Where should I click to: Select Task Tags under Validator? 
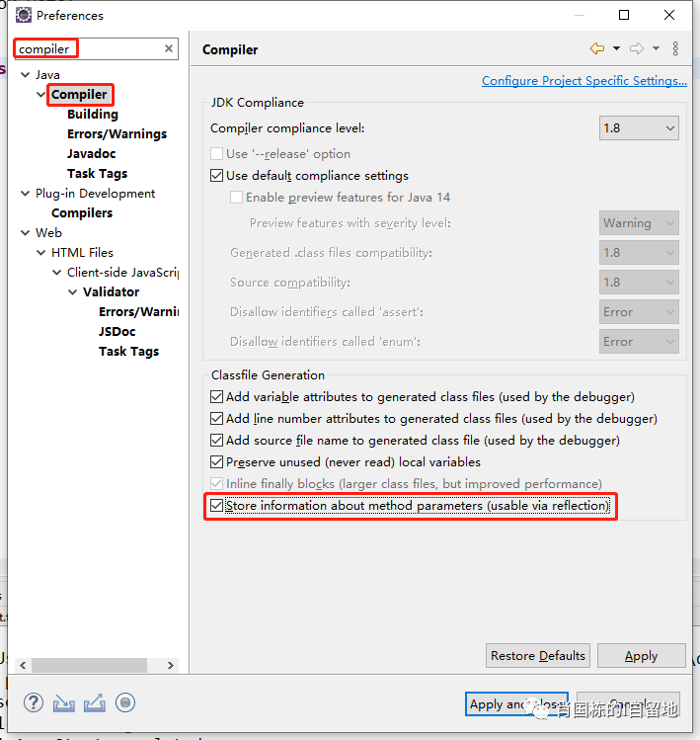click(x=128, y=352)
